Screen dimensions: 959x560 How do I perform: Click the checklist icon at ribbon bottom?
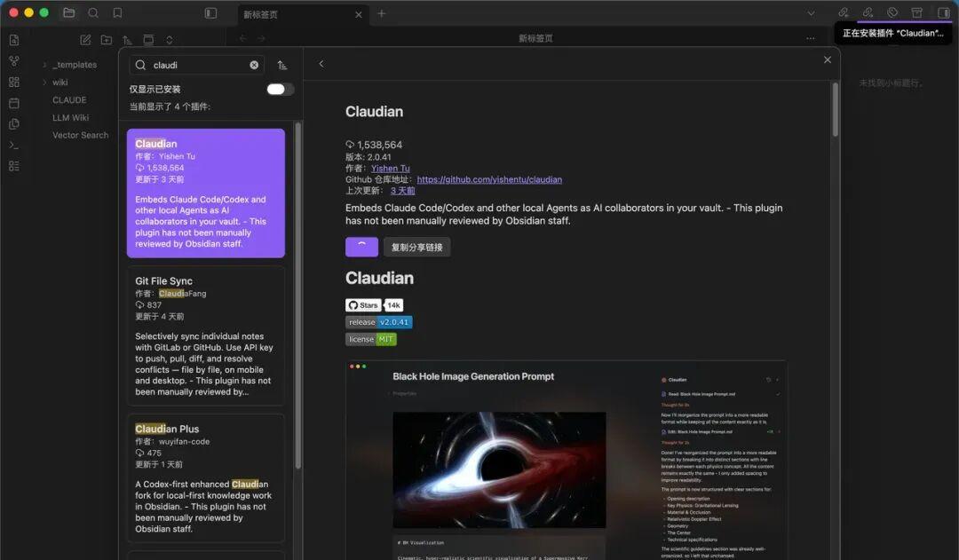14,166
